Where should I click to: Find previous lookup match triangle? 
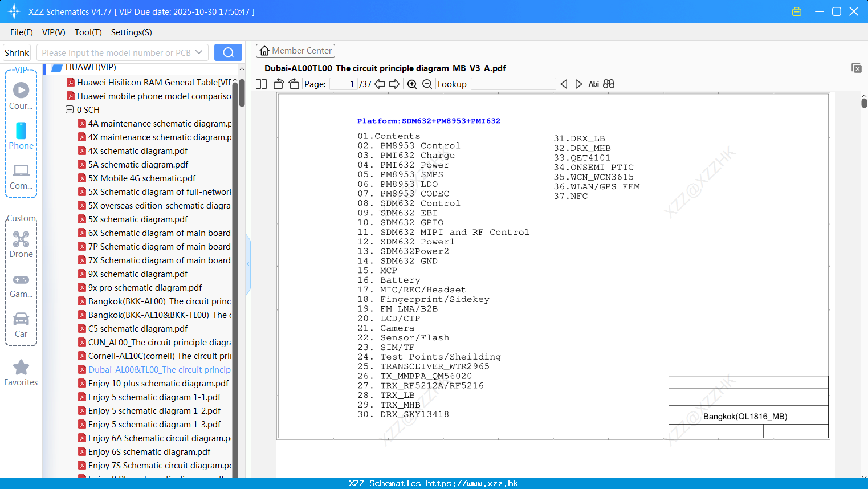[564, 84]
